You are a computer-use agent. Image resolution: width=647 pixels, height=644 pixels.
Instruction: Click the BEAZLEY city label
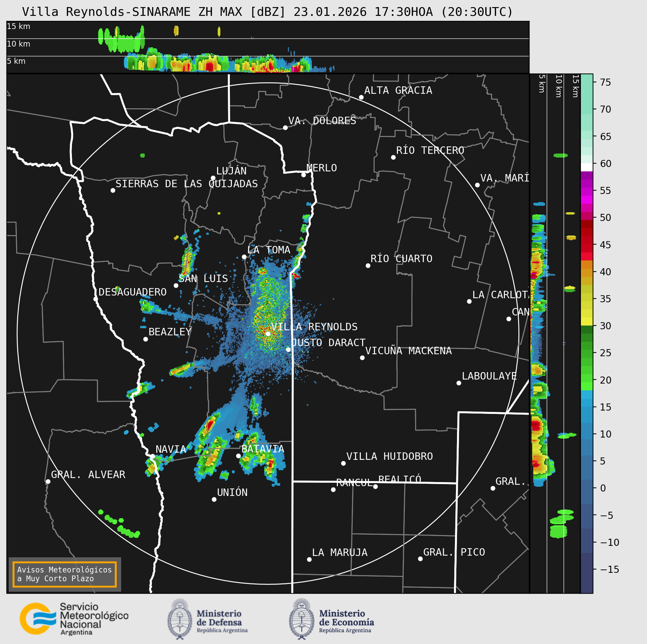[x=170, y=332]
